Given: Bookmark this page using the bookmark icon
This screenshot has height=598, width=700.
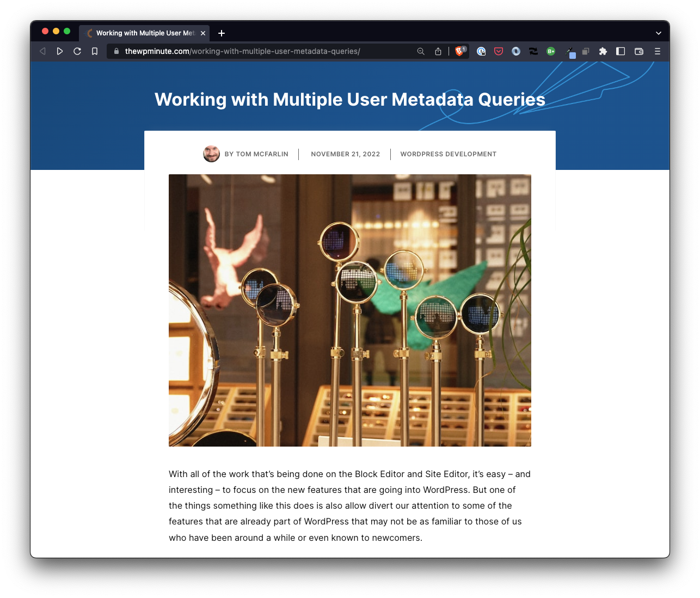Looking at the screenshot, I should click(x=95, y=51).
